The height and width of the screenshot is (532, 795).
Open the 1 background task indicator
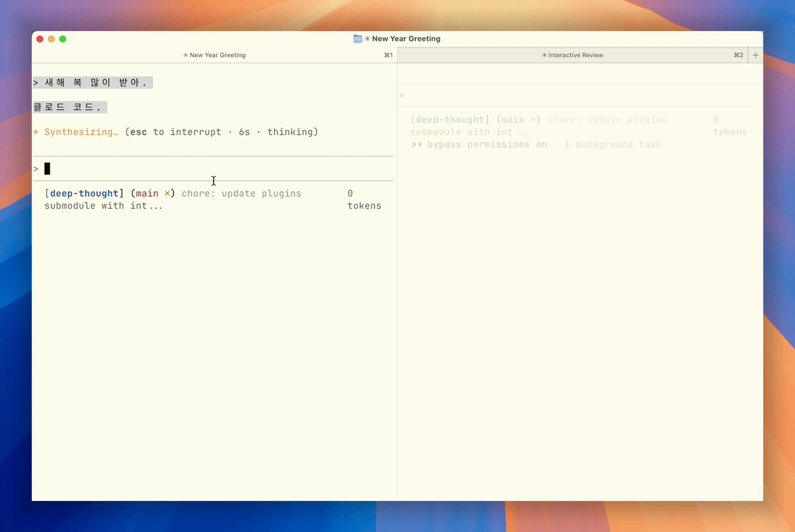coord(612,145)
